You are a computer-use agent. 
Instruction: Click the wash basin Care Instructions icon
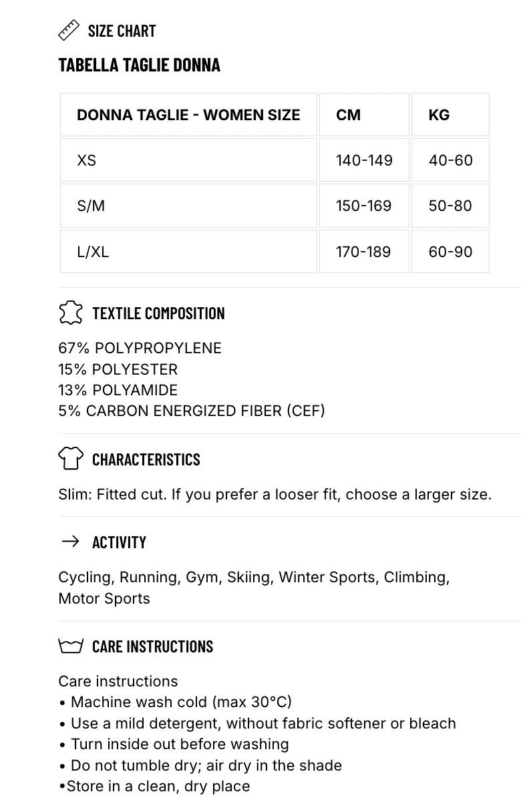71,646
